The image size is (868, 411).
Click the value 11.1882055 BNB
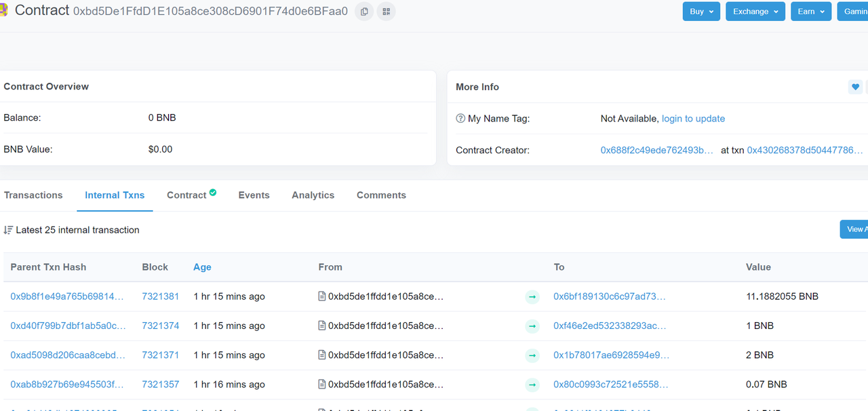pyautogui.click(x=782, y=296)
